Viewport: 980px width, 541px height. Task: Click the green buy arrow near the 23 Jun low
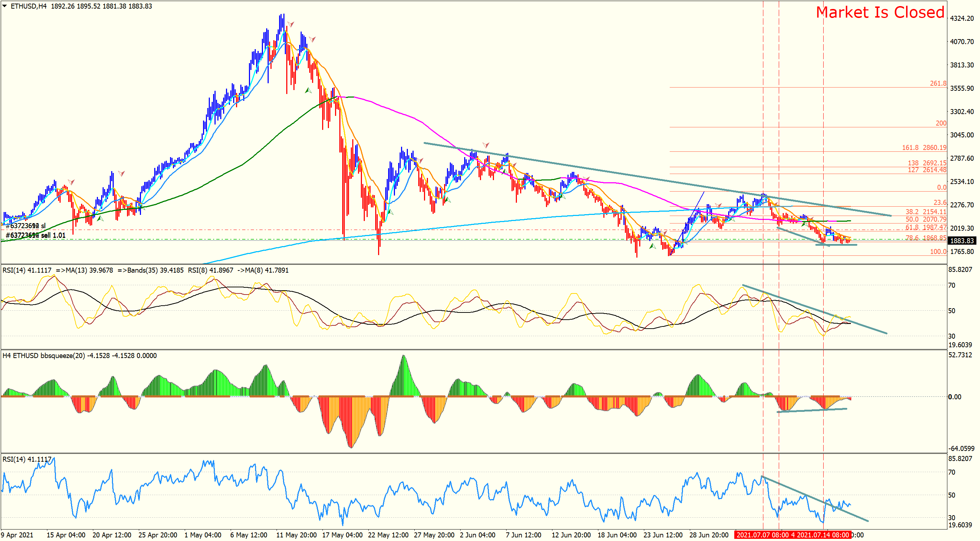point(652,246)
